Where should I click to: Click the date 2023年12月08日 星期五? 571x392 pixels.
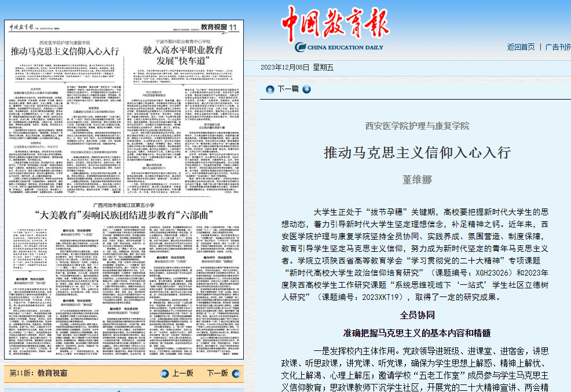point(297,67)
